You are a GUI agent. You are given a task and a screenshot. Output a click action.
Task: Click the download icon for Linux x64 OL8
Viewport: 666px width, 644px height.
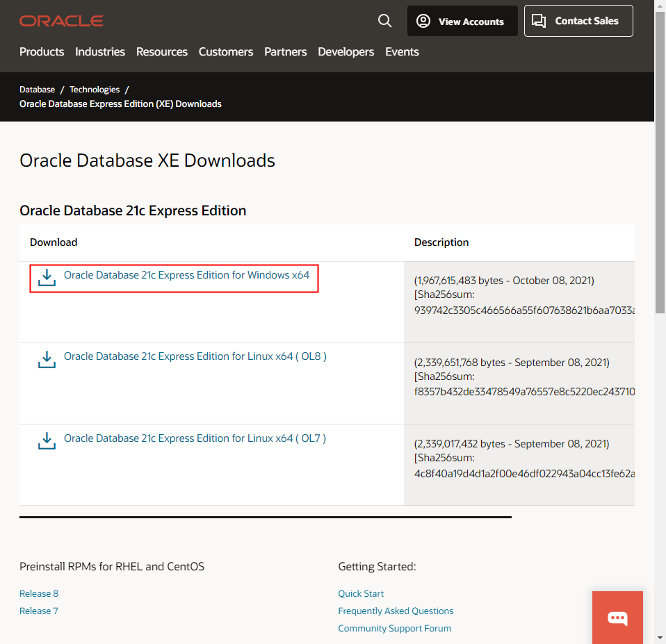(46, 359)
